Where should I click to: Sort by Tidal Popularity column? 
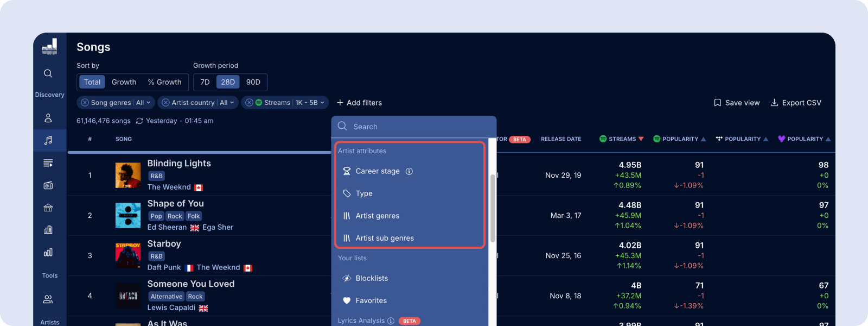tap(742, 139)
